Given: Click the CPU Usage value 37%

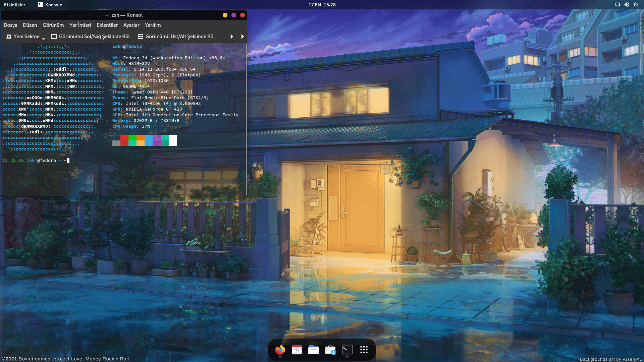Looking at the screenshot, I should point(146,126).
